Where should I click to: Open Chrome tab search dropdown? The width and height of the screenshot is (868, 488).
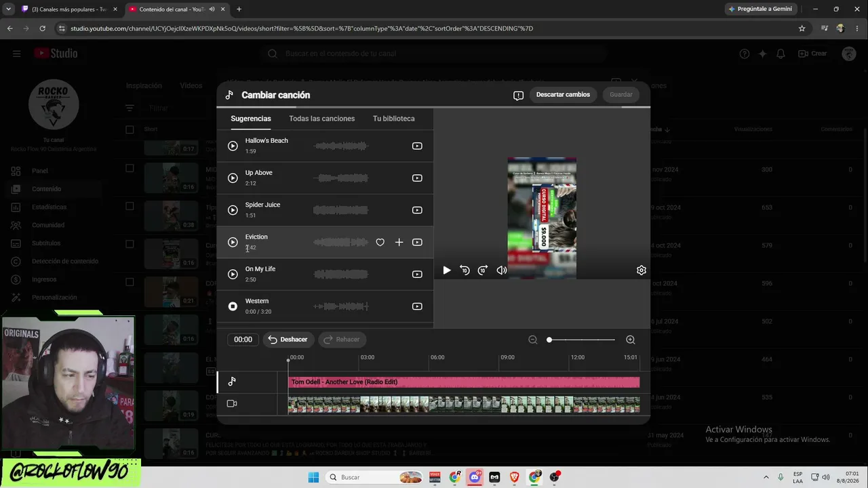tap(8, 9)
